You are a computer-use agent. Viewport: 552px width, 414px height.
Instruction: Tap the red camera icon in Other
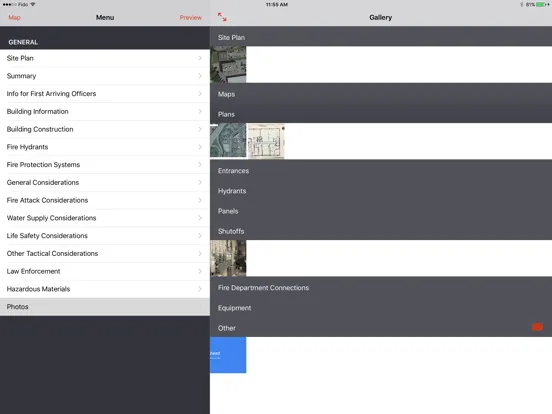coord(537,327)
